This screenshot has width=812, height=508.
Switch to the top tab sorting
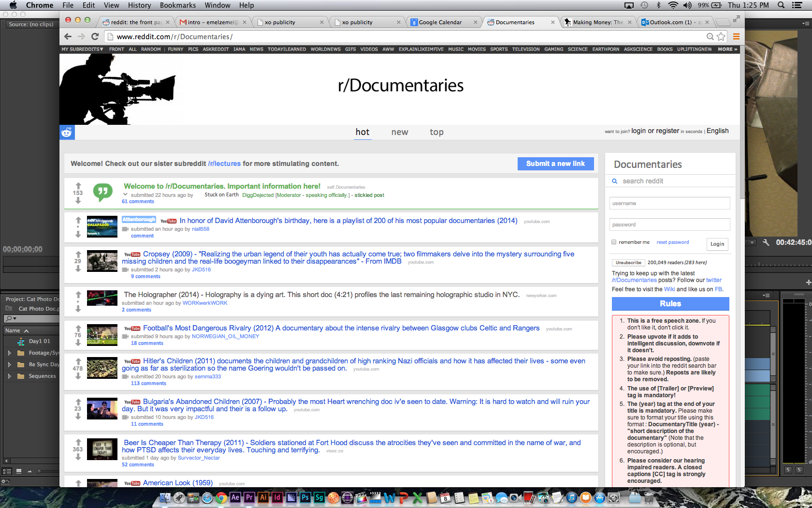pyautogui.click(x=436, y=132)
